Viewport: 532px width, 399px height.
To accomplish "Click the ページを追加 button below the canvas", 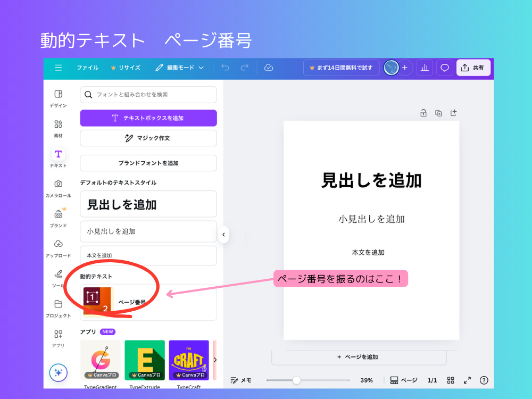I will pyautogui.click(x=359, y=358).
